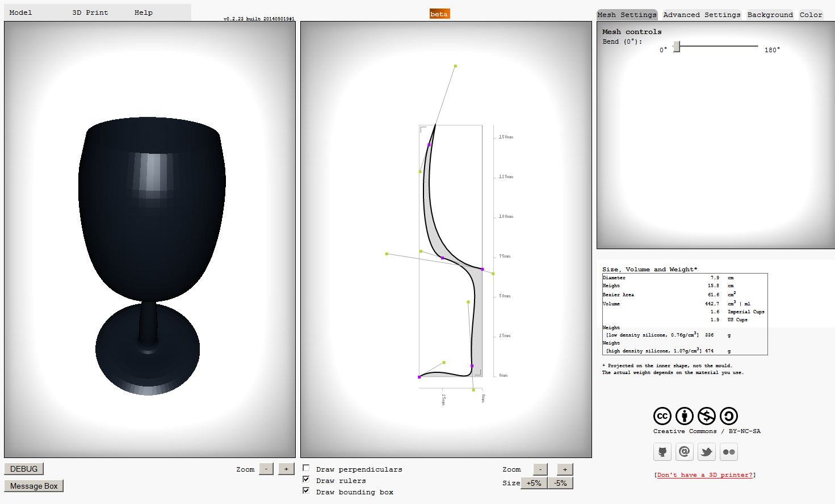This screenshot has width=835, height=504.
Task: Open the Background tab
Action: (x=770, y=15)
